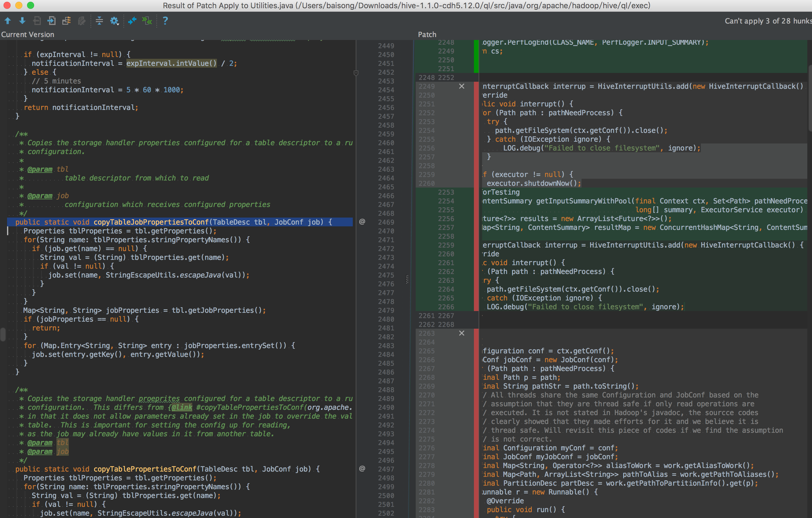Viewport: 812px width, 518px height.
Task: Open the go-to-changed-file tree icon
Action: click(66, 21)
